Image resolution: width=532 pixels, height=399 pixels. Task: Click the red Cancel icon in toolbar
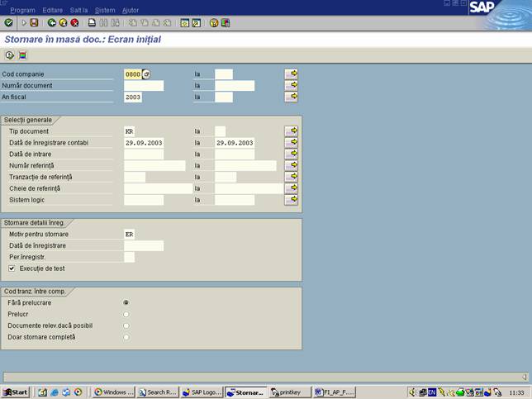click(x=74, y=22)
